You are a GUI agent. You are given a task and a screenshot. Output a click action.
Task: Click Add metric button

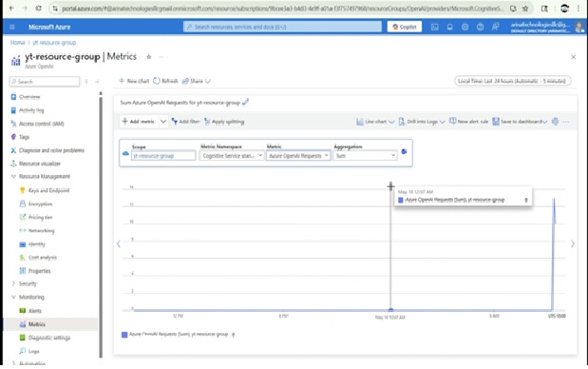[x=139, y=121]
